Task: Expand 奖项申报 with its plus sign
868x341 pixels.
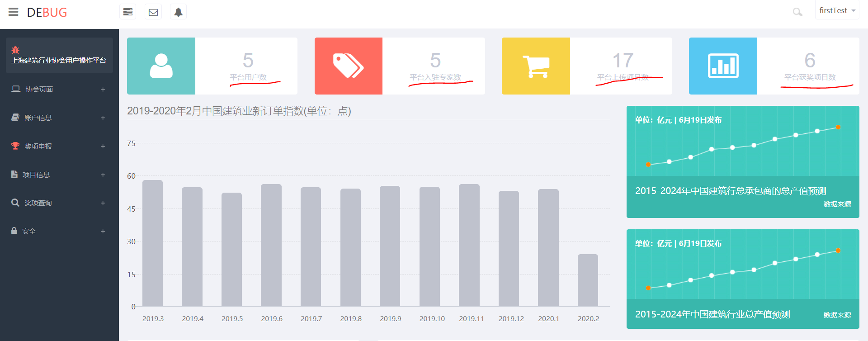Action: coord(103,147)
